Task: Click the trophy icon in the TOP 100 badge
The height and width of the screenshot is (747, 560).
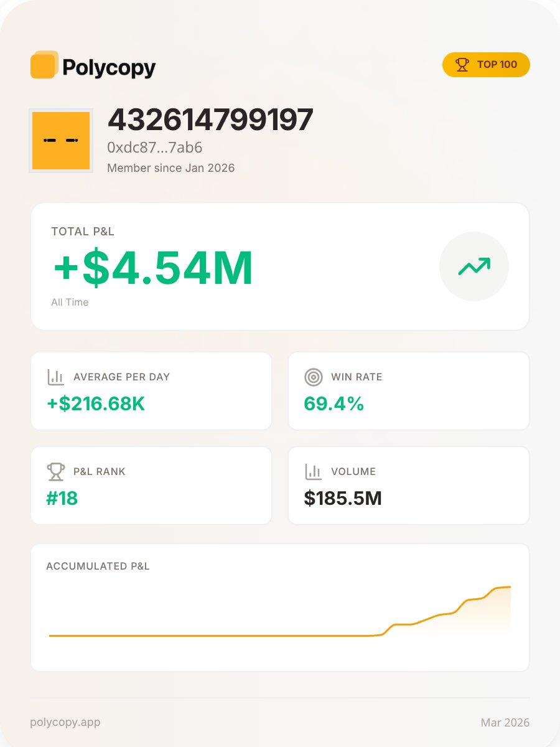Action: [462, 65]
